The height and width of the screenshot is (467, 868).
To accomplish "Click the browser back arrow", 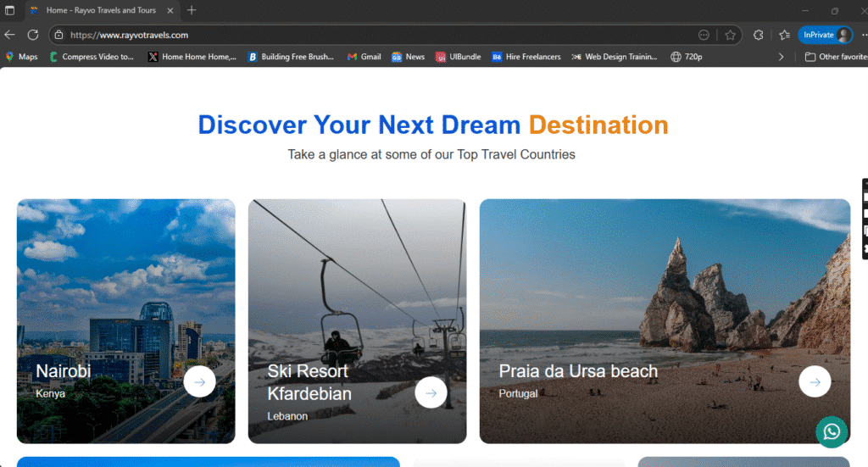I will click(10, 35).
